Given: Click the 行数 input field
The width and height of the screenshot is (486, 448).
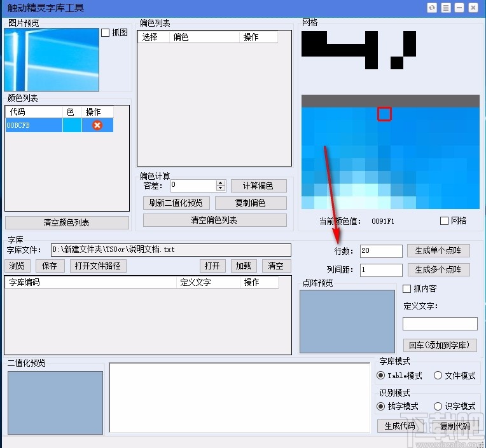Looking at the screenshot, I should pos(381,251).
